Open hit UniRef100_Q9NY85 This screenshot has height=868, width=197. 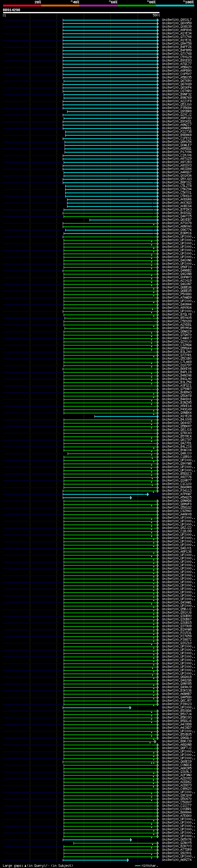176,684
